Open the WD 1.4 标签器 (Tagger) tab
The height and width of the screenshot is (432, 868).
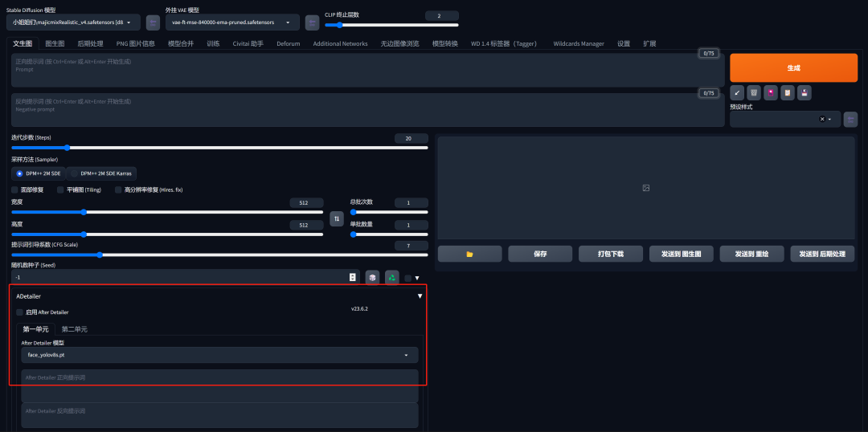(504, 43)
